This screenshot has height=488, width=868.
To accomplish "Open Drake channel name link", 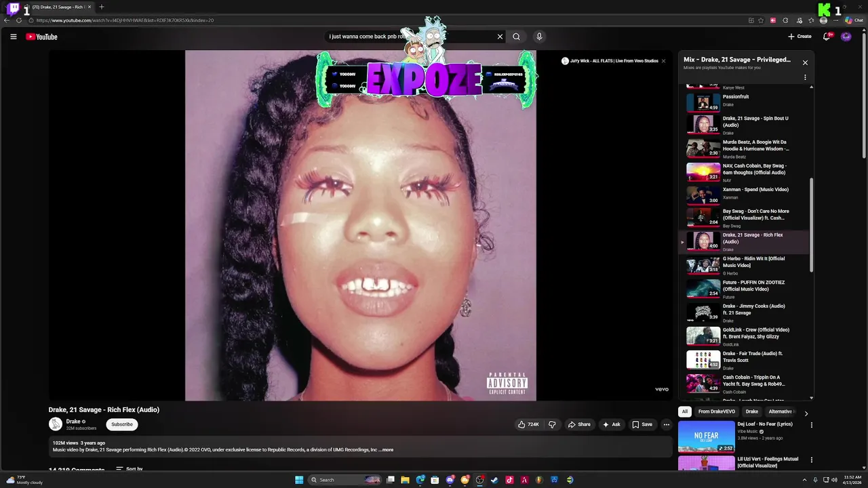I will tap(73, 422).
